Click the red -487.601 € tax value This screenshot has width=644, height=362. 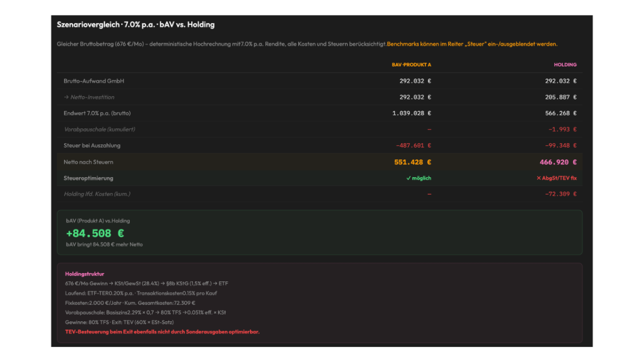point(413,145)
